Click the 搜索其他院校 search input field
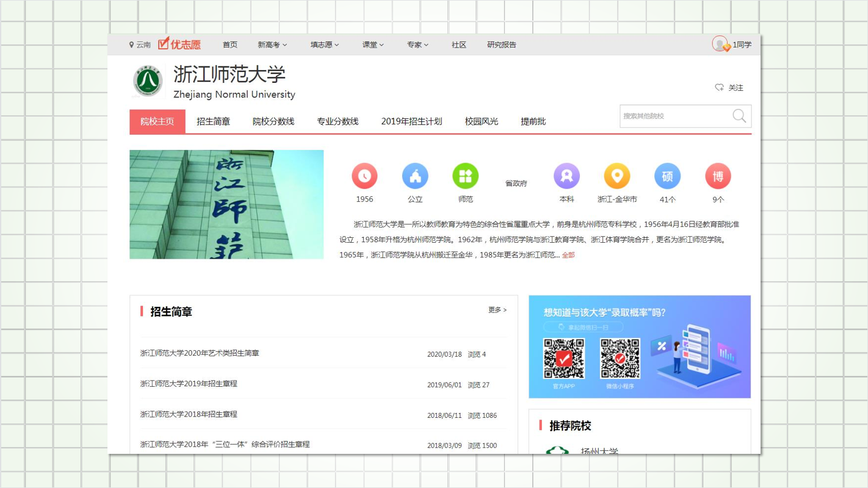 coord(675,116)
